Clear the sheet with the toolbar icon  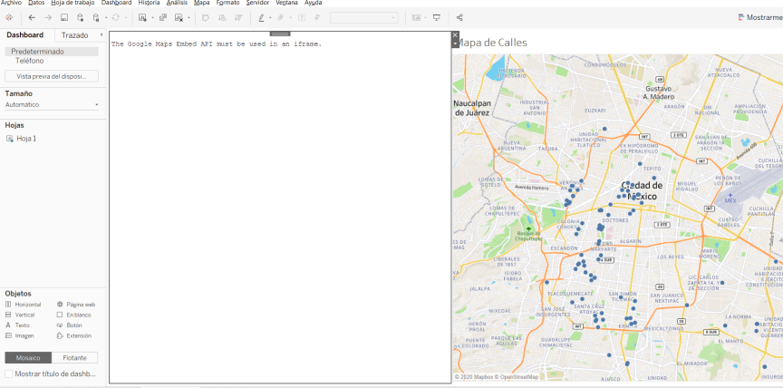(179, 17)
